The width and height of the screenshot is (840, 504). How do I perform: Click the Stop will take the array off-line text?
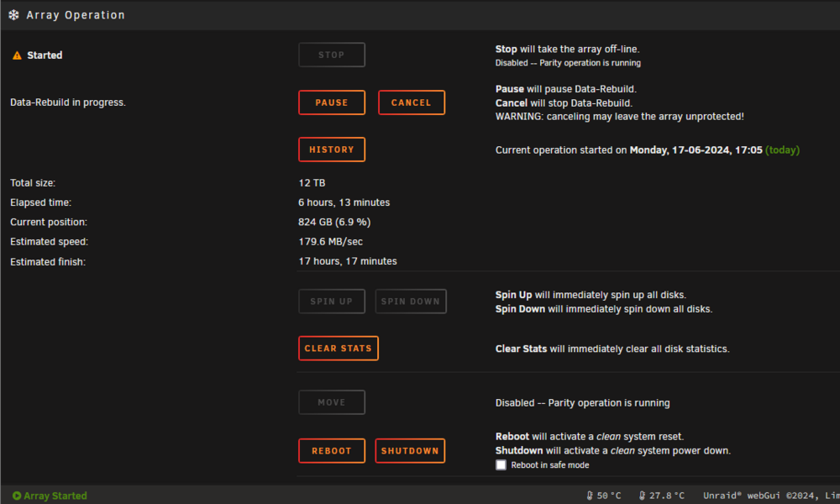pos(567,50)
